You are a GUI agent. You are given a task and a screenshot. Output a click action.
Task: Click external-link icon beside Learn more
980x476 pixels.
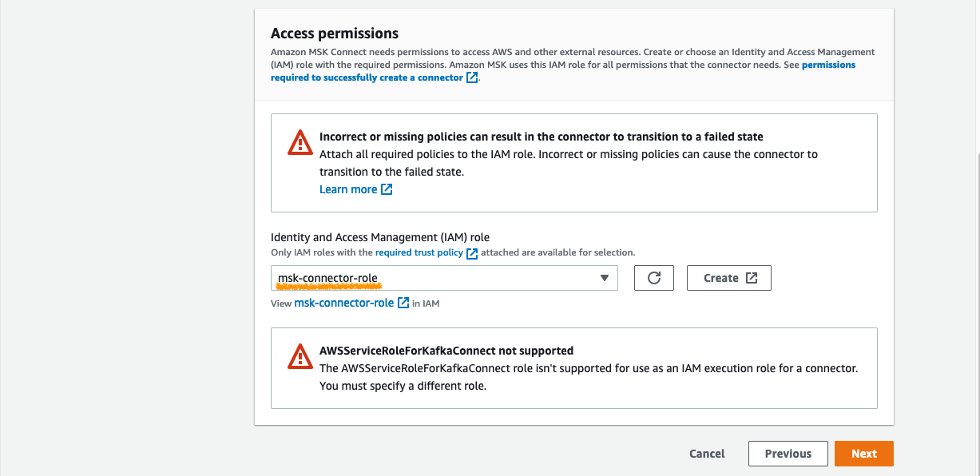pyautogui.click(x=387, y=189)
